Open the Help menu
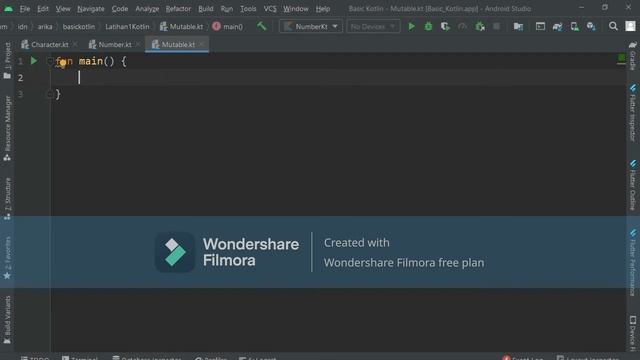 pyautogui.click(x=322, y=9)
